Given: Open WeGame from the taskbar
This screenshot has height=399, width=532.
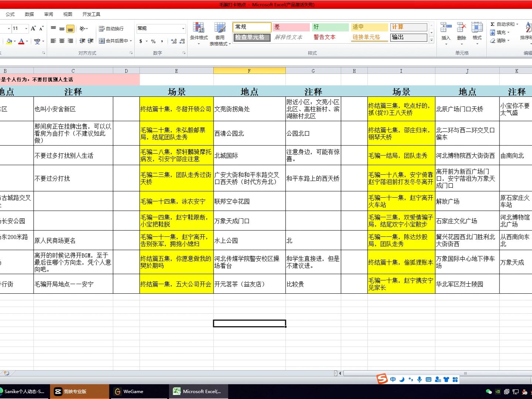Looking at the screenshot, I should [x=140, y=392].
